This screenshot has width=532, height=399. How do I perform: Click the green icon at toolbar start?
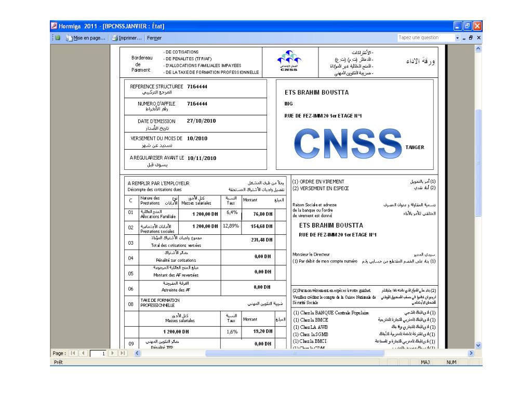tap(58, 37)
